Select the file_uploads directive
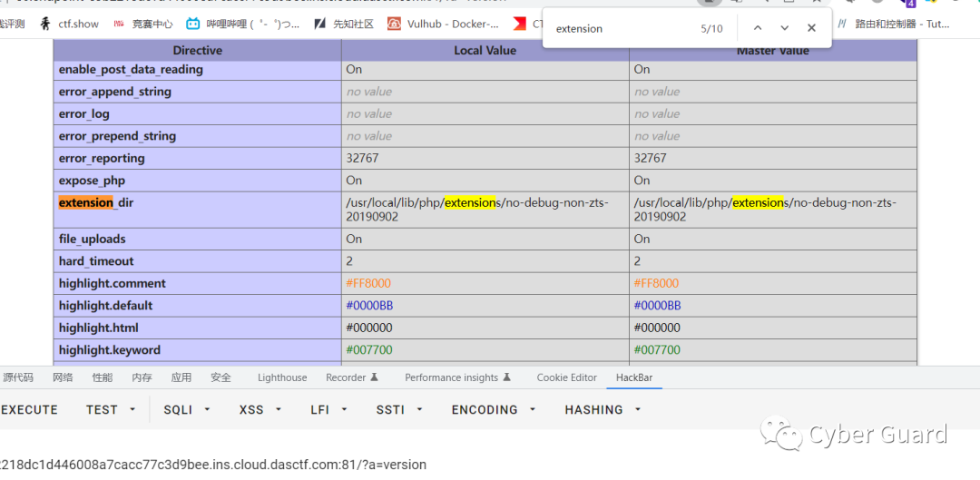This screenshot has height=480, width=980. click(198, 240)
